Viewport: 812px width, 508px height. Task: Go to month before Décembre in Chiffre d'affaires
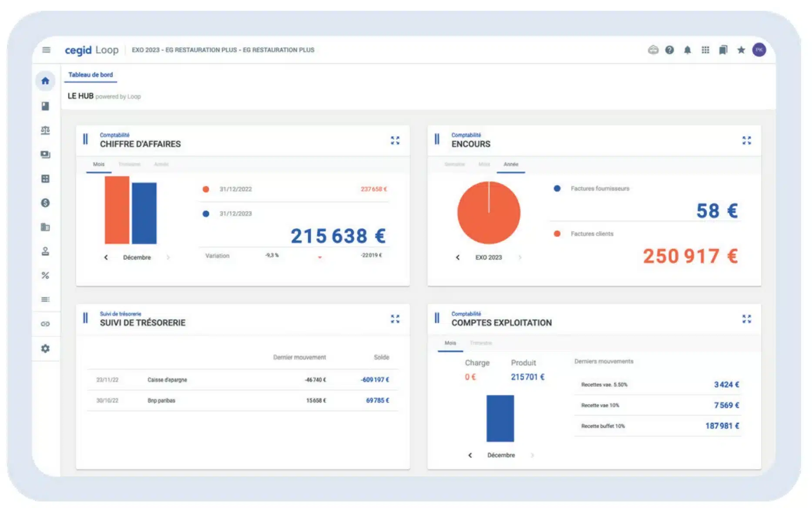106,258
